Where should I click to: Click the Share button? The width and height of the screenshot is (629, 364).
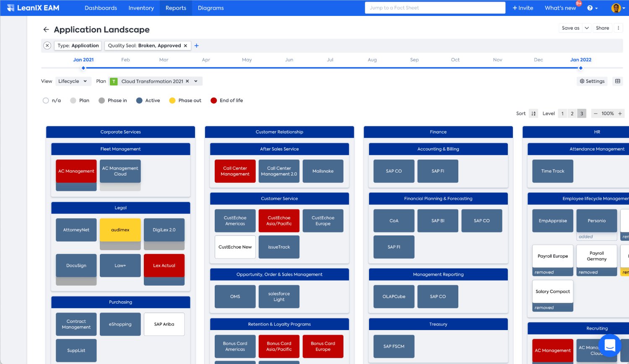pos(602,28)
